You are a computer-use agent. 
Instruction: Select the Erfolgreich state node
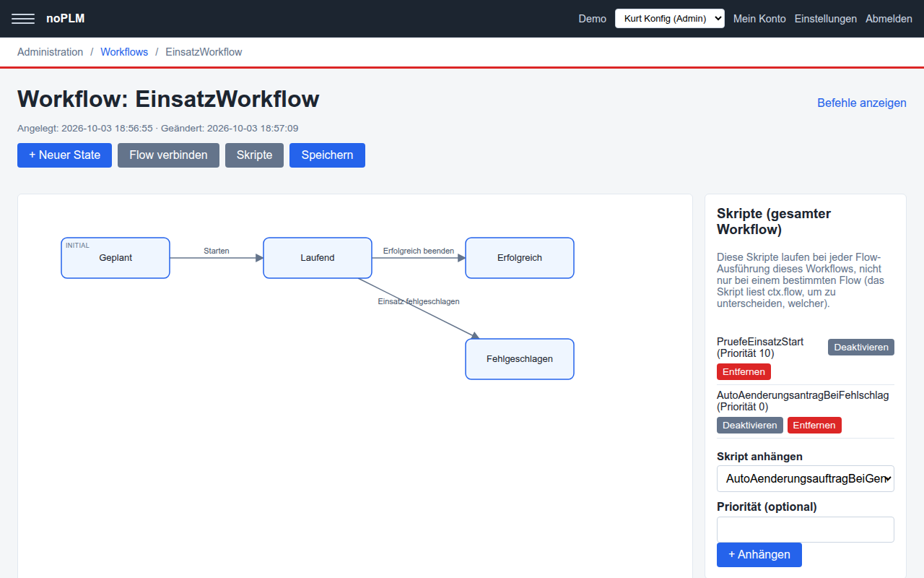point(520,258)
